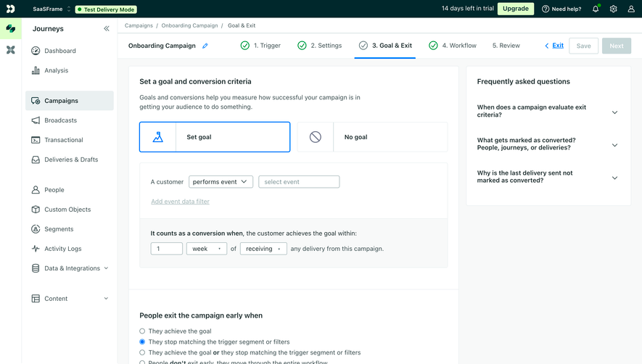Image resolution: width=642 pixels, height=364 pixels.
Task: Go to the 1. Trigger step
Action: 261,46
